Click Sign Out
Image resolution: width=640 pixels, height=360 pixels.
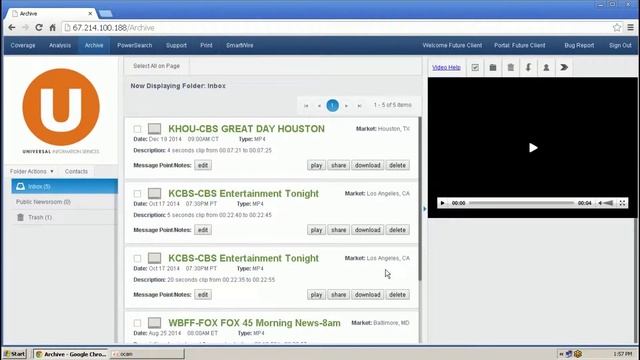pyautogui.click(x=620, y=45)
